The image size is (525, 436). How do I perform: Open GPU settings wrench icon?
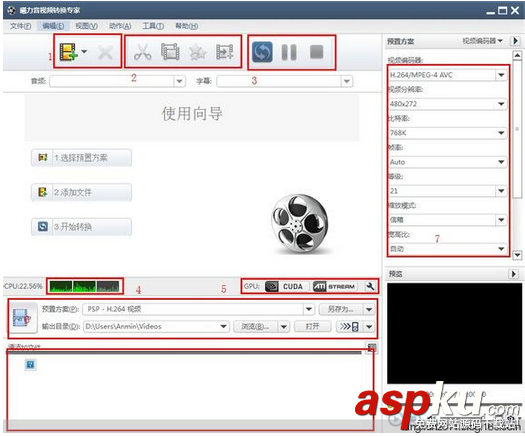370,287
